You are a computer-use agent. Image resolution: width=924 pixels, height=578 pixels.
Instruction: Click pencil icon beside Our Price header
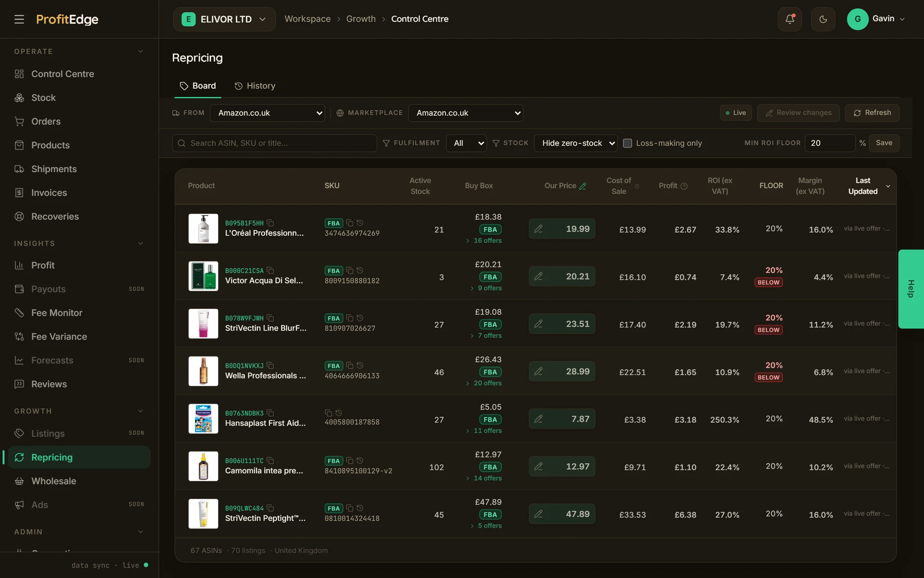click(583, 186)
